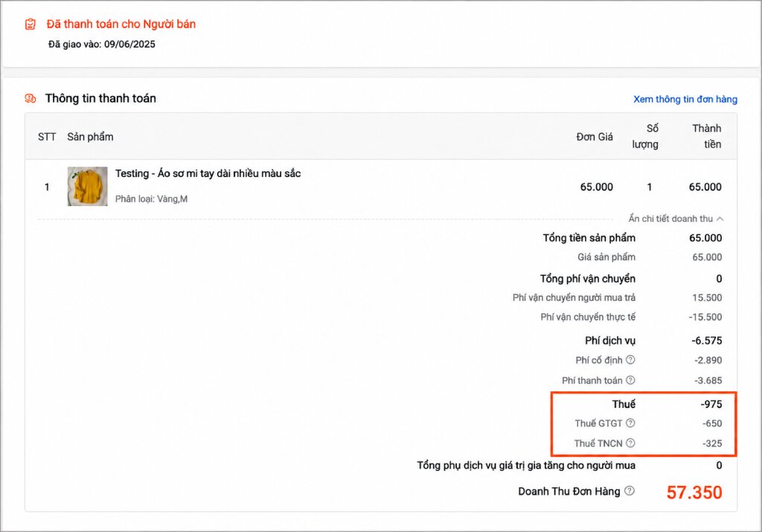The width and height of the screenshot is (762, 532).
Task: Click the Phí dịch vụ label
Action: (x=610, y=341)
